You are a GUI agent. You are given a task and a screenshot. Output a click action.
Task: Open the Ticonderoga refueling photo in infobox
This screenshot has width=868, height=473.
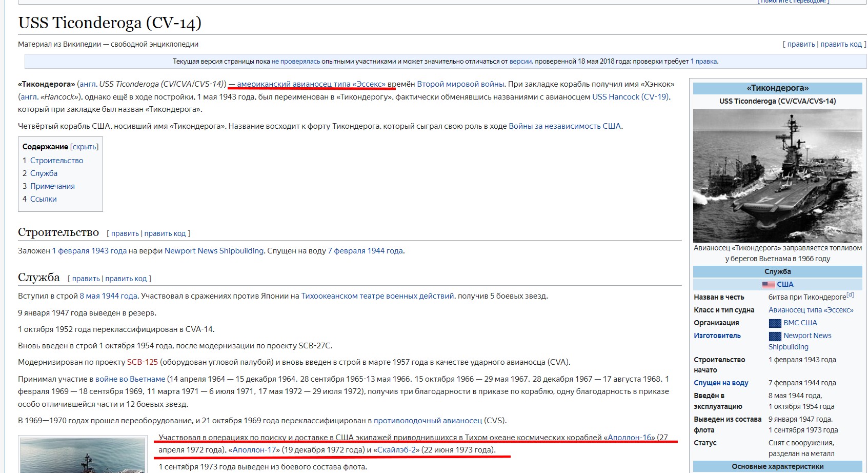point(777,175)
